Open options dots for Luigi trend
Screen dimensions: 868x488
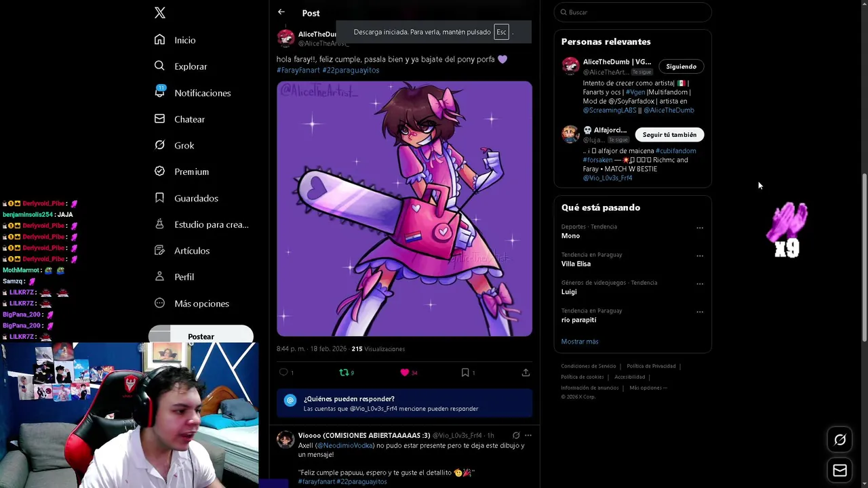(x=700, y=284)
